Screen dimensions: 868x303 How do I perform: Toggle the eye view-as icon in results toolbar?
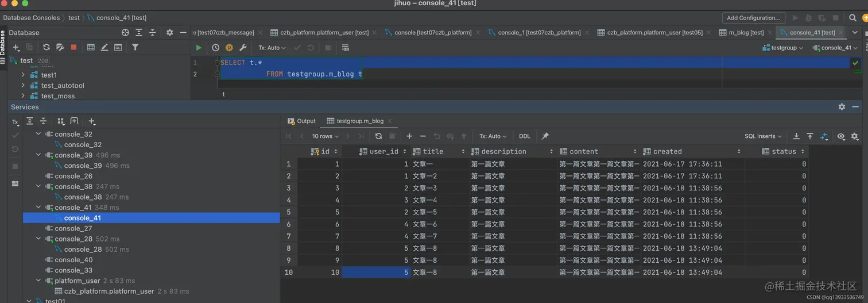(841, 136)
